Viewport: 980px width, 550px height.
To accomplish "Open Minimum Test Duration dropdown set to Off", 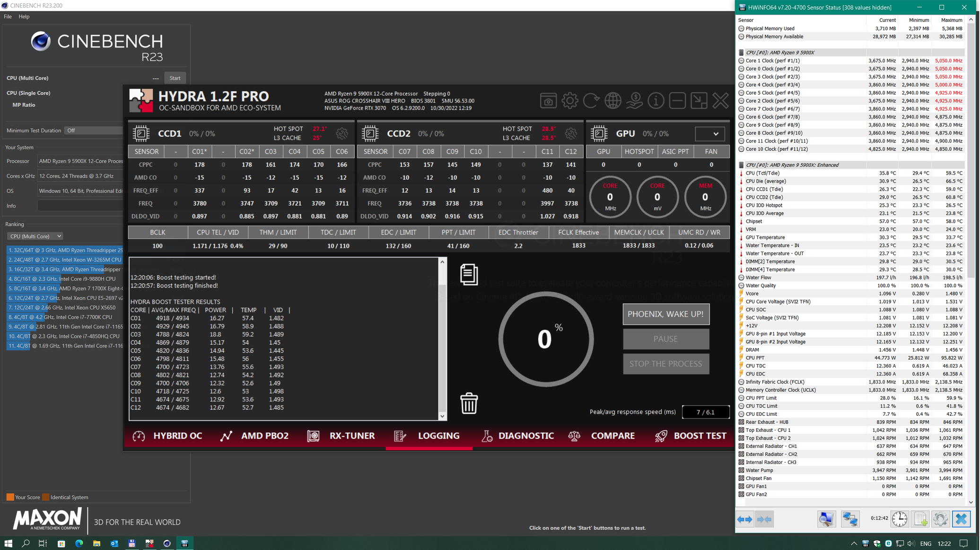I will click(x=94, y=130).
